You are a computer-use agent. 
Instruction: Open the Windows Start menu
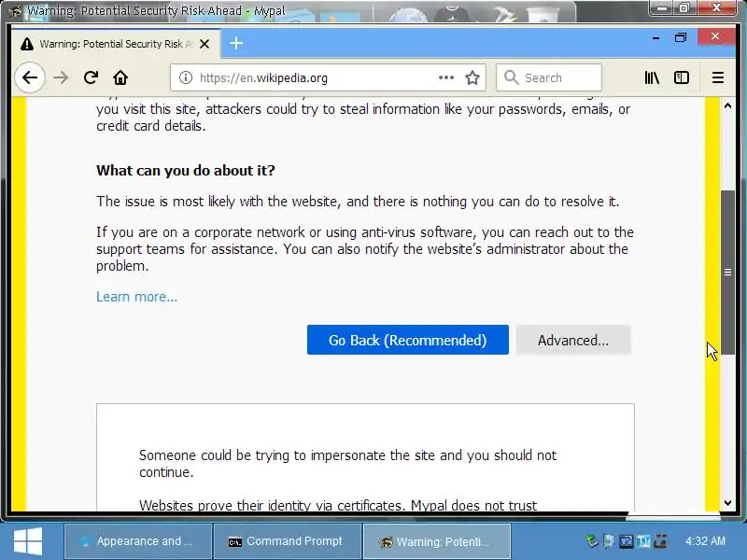pyautogui.click(x=28, y=541)
